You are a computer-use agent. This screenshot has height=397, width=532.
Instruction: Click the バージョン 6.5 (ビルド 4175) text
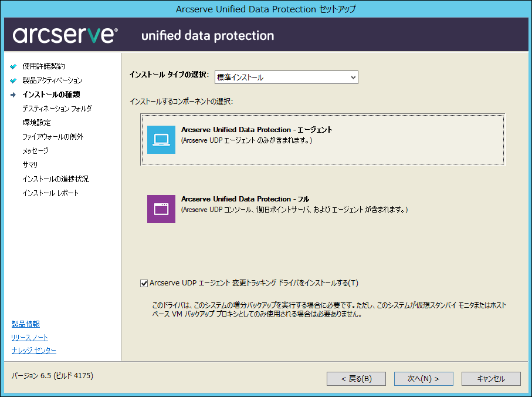pyautogui.click(x=52, y=376)
